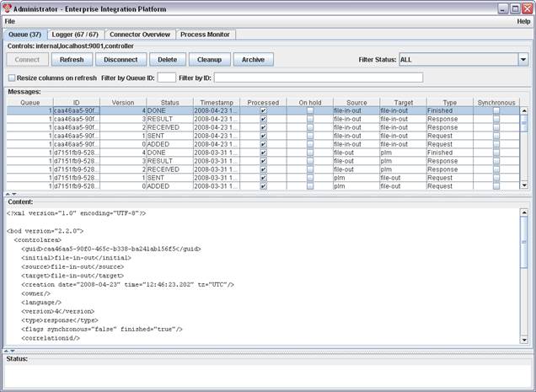This screenshot has height=392, width=536.
Task: Open the File menu
Action: 9,21
